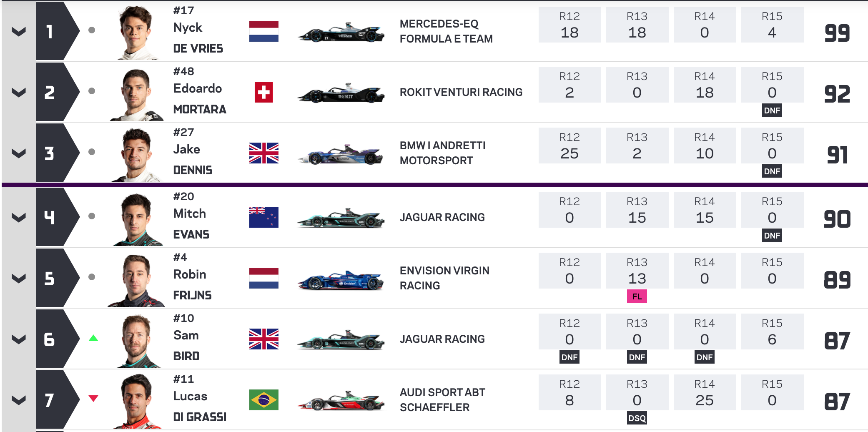This screenshot has height=432, width=868.
Task: Click the New Zealand flag for Mitch Evans
Action: (263, 217)
